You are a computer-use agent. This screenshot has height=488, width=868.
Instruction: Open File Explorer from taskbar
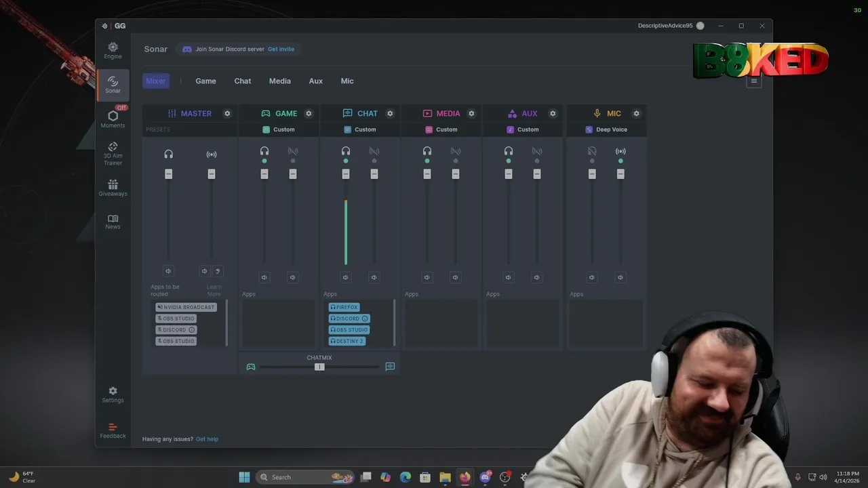pos(445,477)
